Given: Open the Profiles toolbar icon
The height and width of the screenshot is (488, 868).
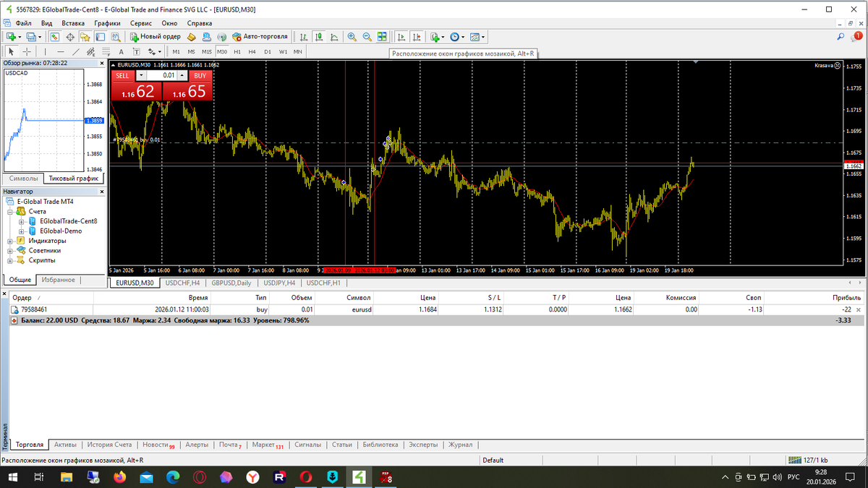Looking at the screenshot, I should (31, 36).
